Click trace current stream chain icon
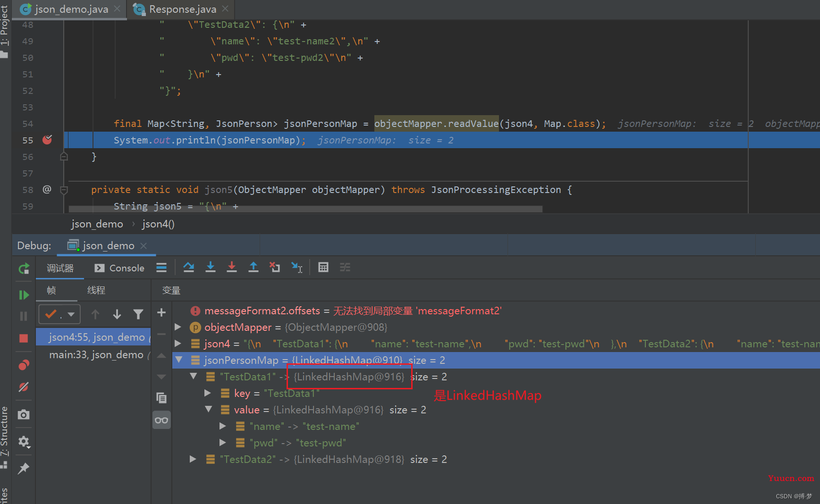The width and height of the screenshot is (820, 504). tap(345, 268)
